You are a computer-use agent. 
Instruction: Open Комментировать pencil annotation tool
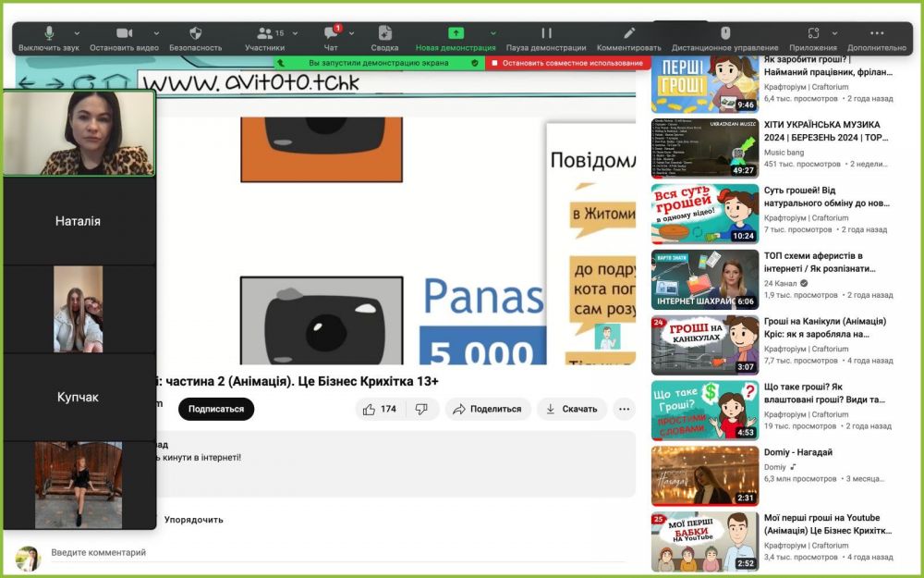coord(628,33)
